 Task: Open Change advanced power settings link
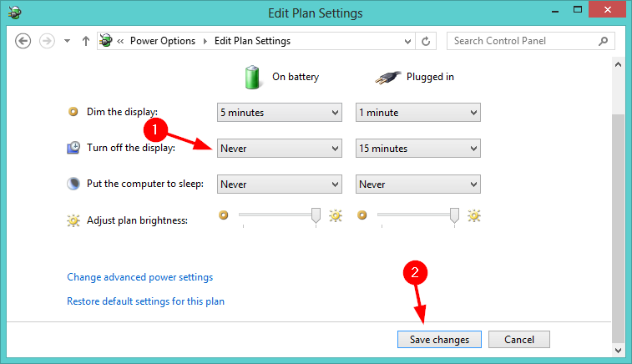[140, 277]
